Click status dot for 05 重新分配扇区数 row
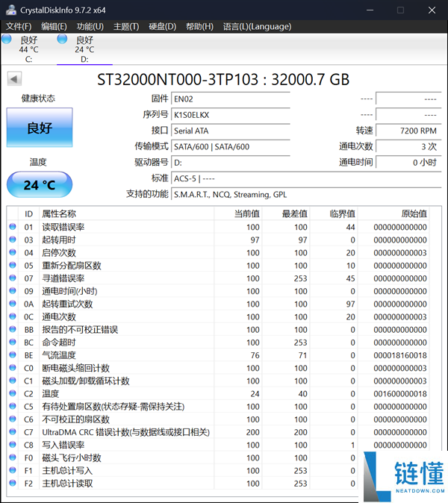448x503 pixels. 13,265
